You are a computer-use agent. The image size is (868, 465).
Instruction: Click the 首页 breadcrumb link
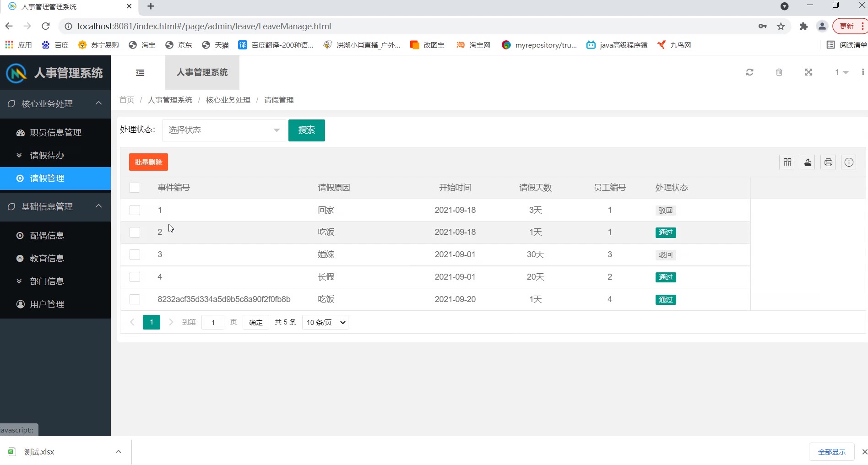click(x=127, y=100)
